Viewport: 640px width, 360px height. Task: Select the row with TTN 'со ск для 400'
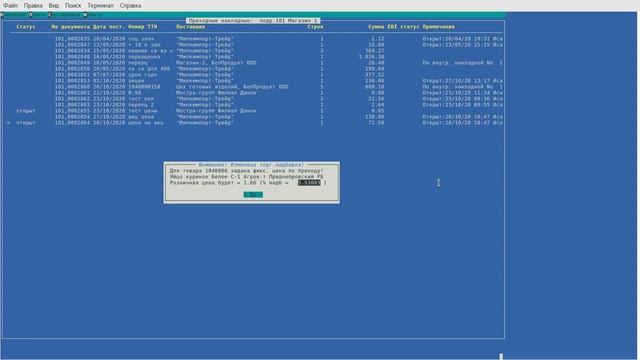256,69
